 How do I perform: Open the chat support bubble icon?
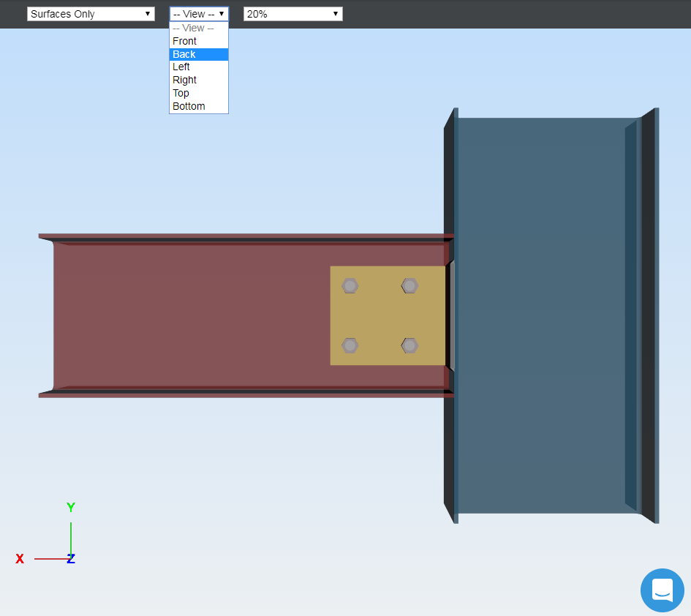(662, 590)
